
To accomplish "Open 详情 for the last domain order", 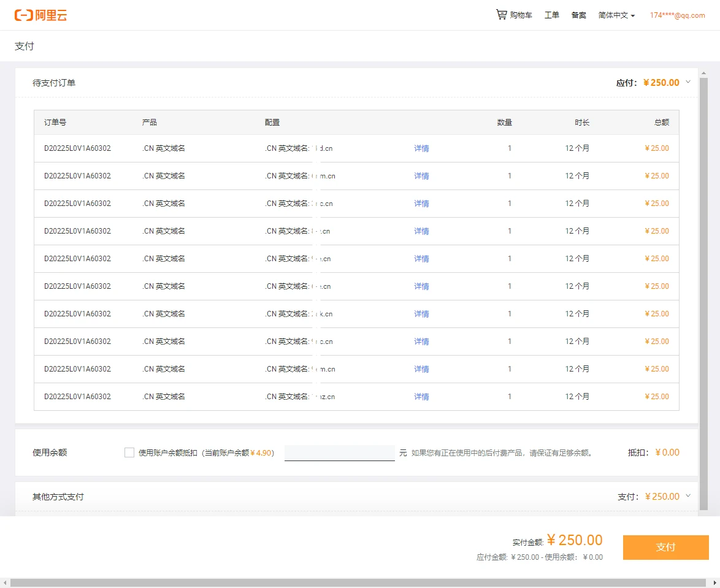I will (x=421, y=397).
